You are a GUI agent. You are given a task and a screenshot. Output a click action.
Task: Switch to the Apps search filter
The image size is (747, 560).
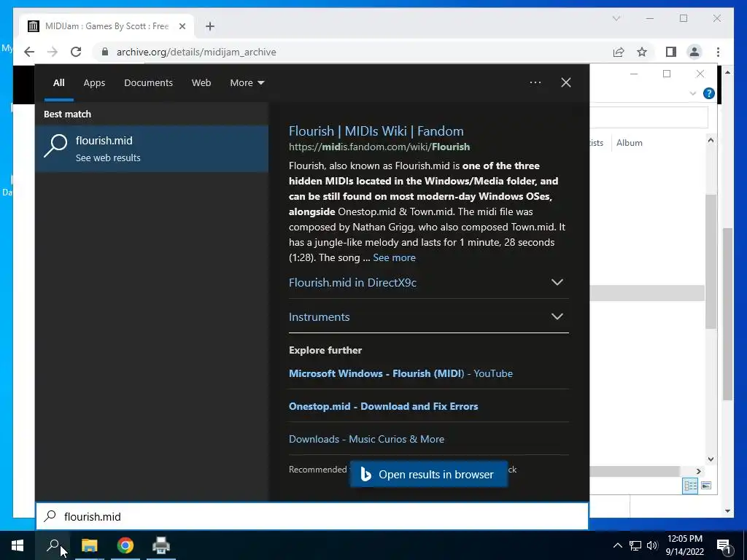(94, 83)
